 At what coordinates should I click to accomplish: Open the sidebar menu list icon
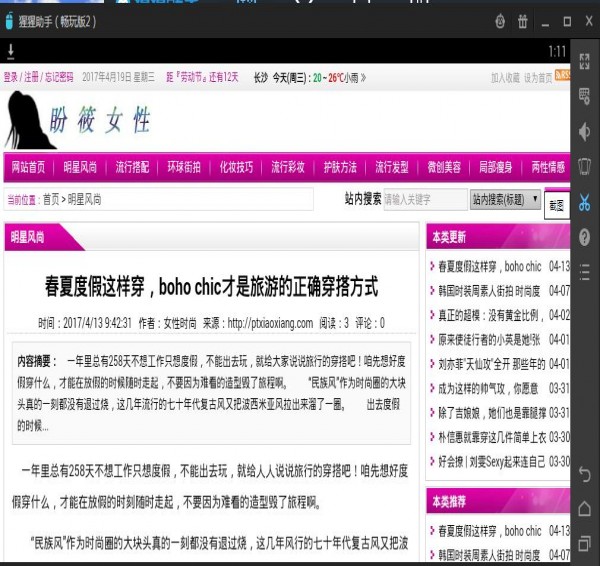tap(584, 272)
